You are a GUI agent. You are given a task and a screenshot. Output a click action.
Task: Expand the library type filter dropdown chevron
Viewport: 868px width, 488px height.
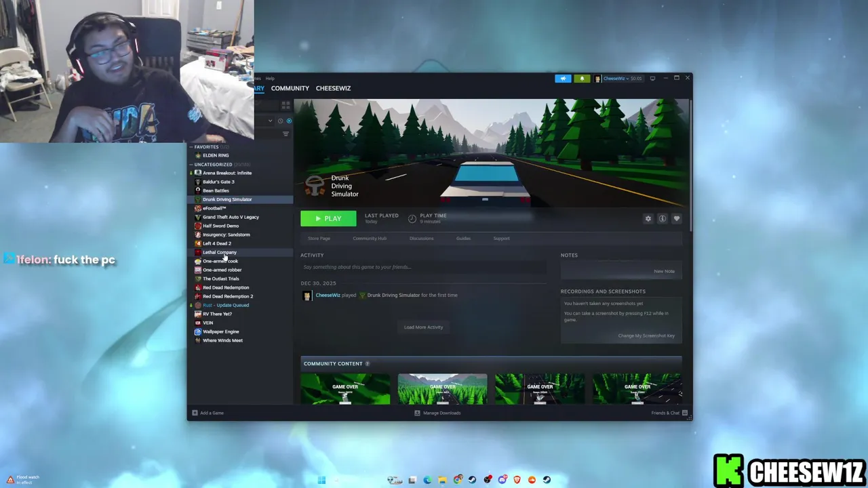pos(270,121)
